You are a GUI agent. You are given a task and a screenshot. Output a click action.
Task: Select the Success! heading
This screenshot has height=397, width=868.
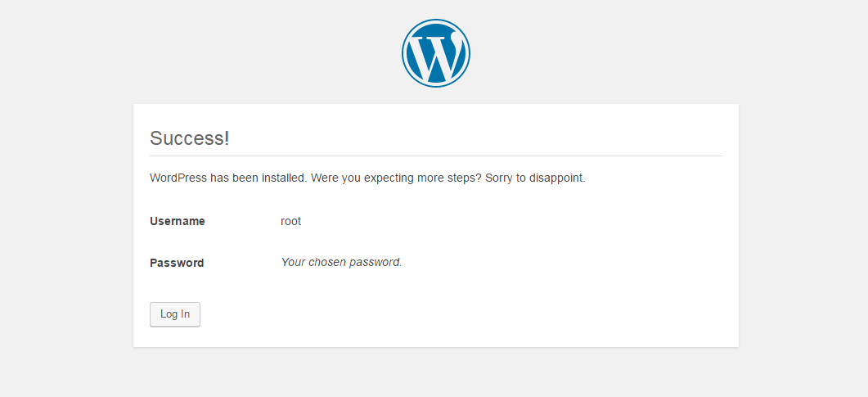189,138
